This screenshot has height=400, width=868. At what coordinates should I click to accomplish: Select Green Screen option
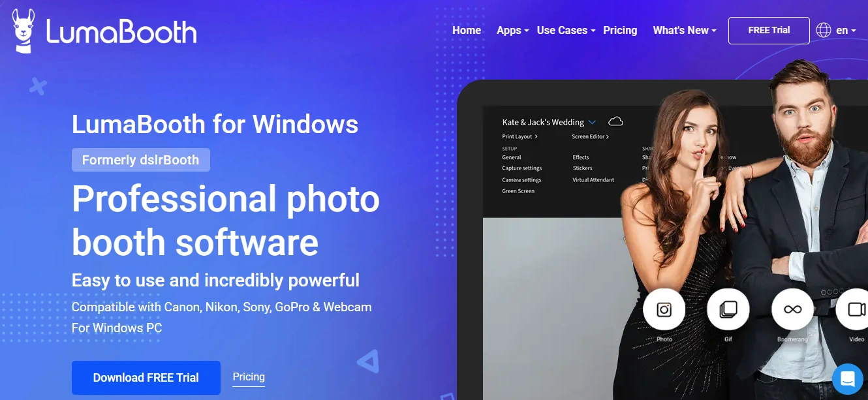518,191
